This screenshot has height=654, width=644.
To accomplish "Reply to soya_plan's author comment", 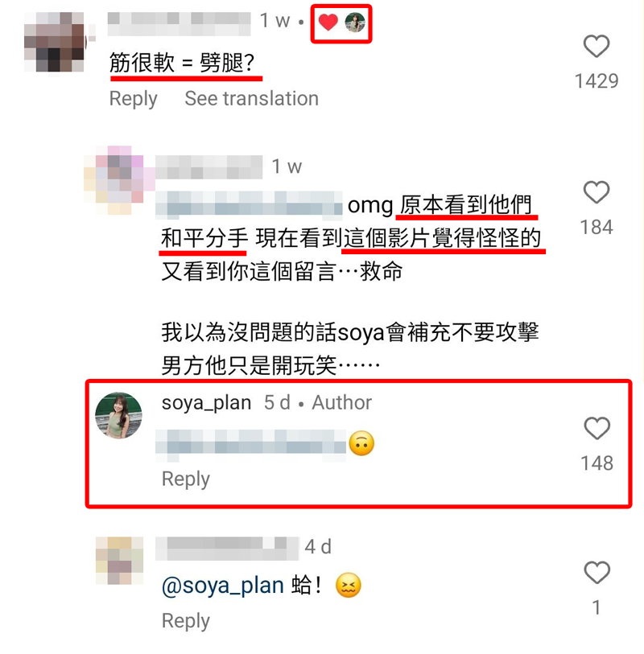I will tap(186, 479).
